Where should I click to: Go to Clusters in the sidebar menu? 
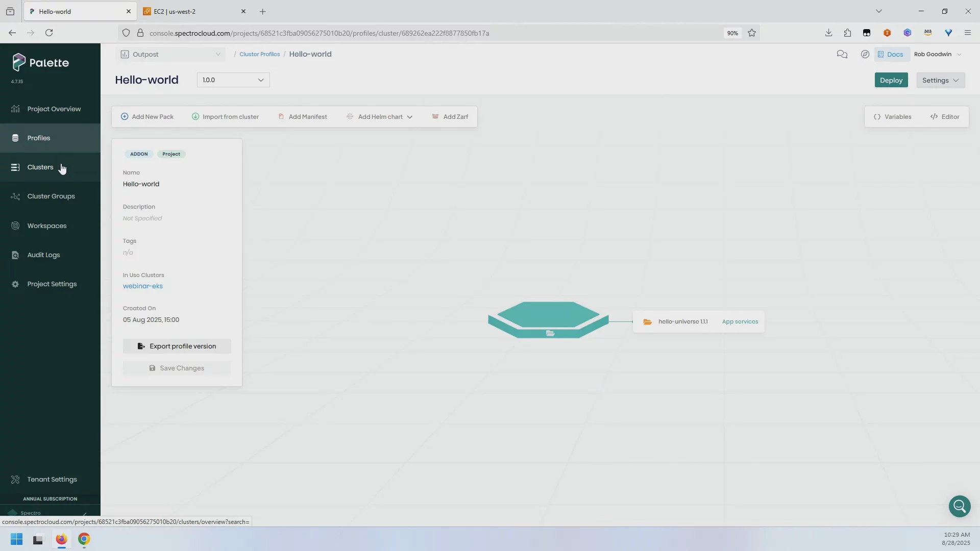point(40,167)
